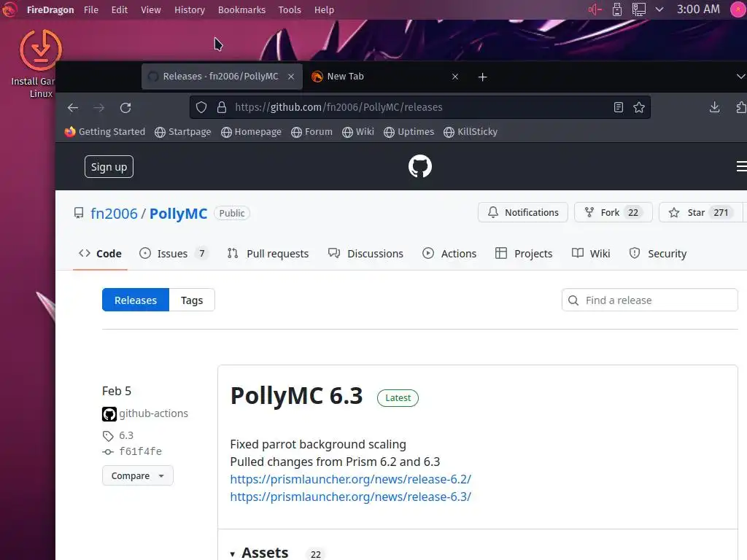Image resolution: width=747 pixels, height=560 pixels.
Task: Click the removable device tray icon
Action: pyautogui.click(x=617, y=9)
